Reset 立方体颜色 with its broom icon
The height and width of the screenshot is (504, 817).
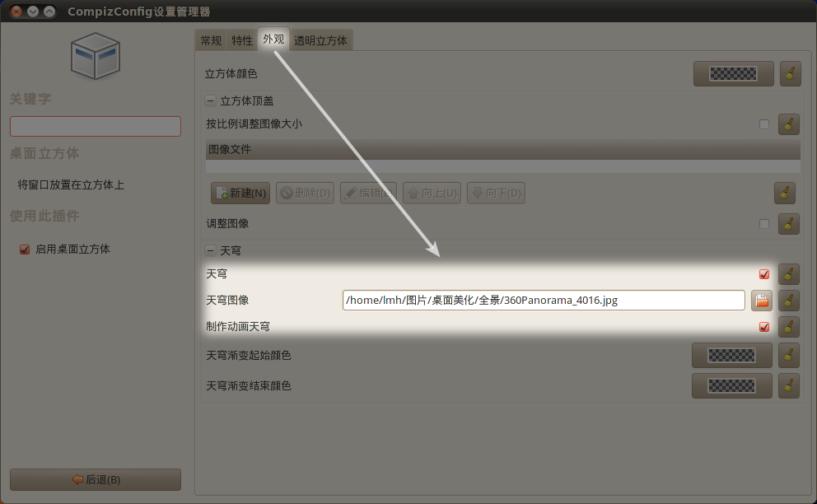790,73
